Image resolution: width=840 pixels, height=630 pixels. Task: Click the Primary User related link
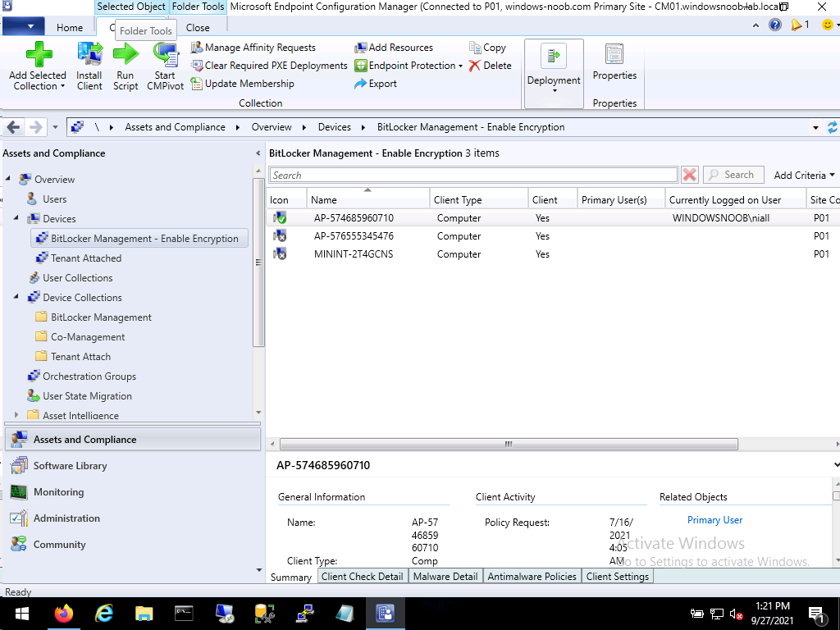[714, 520]
